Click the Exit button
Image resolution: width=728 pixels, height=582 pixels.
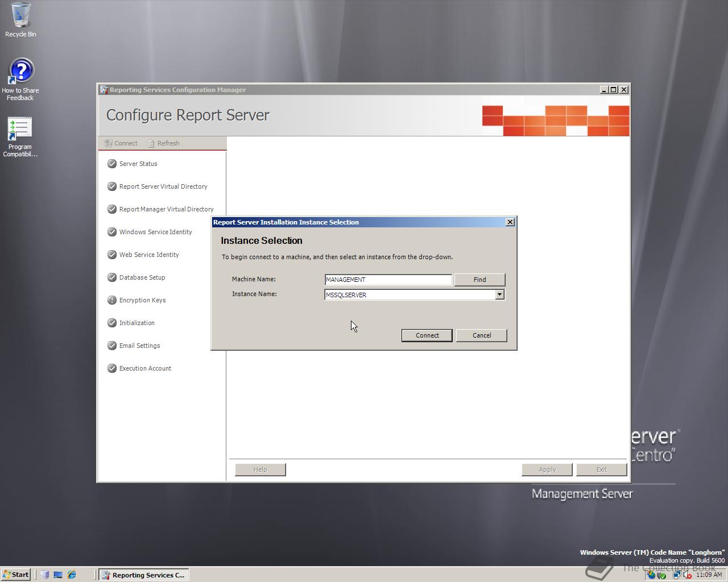click(x=602, y=469)
